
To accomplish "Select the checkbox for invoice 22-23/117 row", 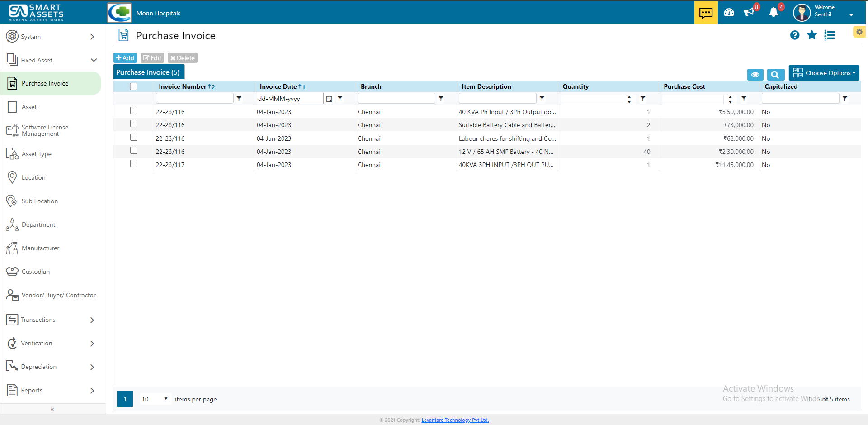I will click(x=134, y=163).
